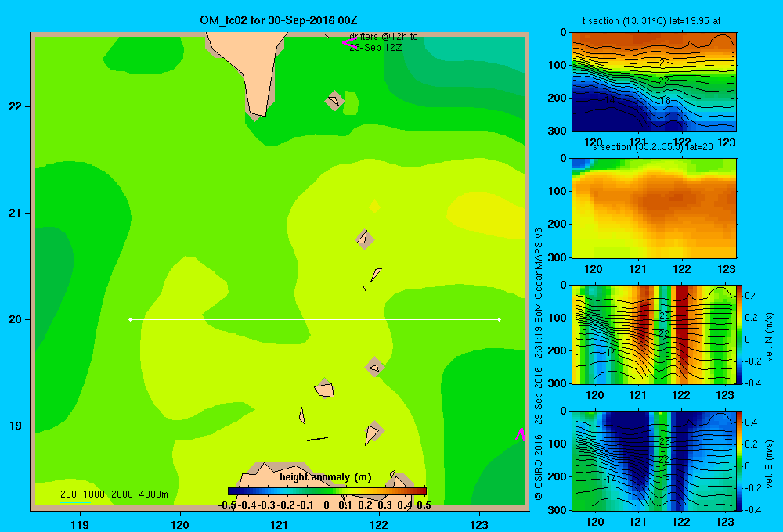Select the magenta drifter marker beside the drifters annotation
Screen dimensions: 783x532
click(x=348, y=42)
